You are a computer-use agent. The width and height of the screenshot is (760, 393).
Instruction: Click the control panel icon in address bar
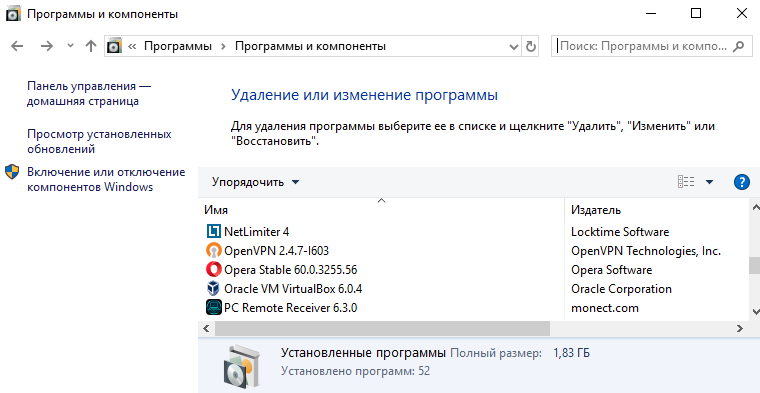[114, 46]
